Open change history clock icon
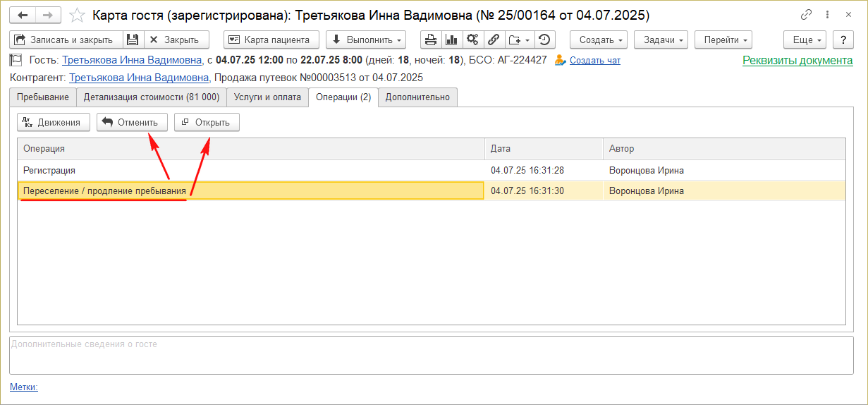 (544, 40)
